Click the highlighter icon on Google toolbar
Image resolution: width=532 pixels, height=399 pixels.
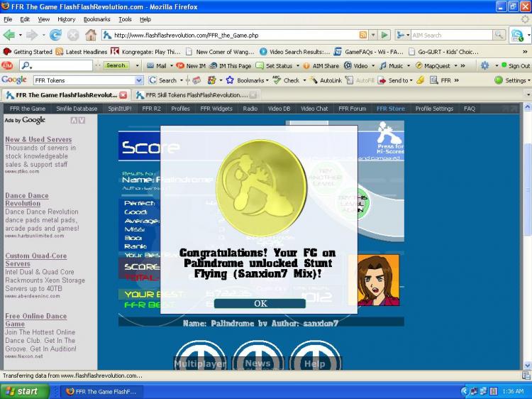(420, 80)
